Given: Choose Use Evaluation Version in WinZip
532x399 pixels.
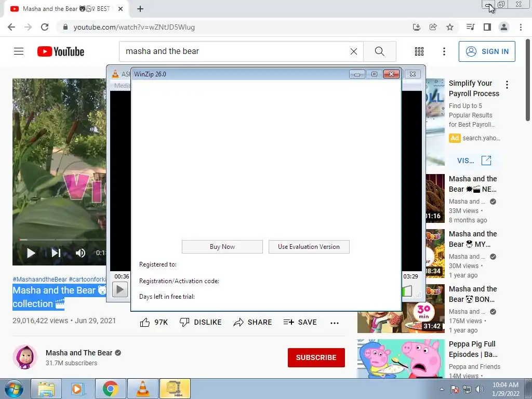Looking at the screenshot, I should [309, 247].
